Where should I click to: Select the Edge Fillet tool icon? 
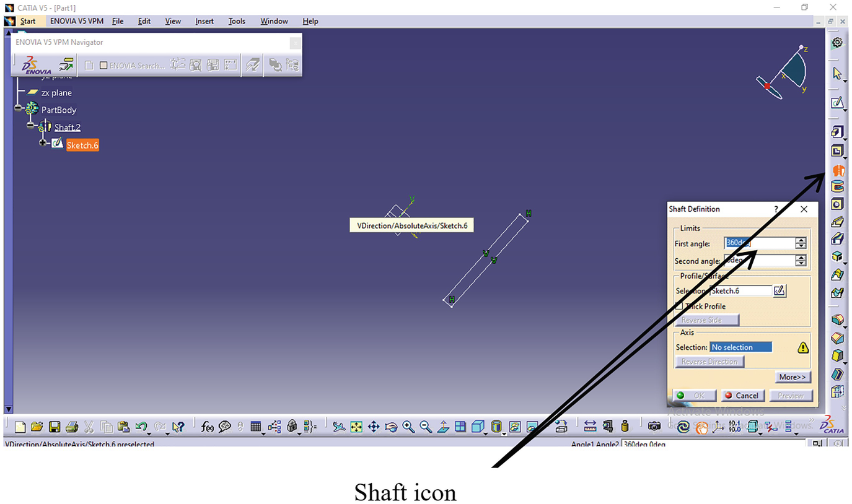click(837, 320)
